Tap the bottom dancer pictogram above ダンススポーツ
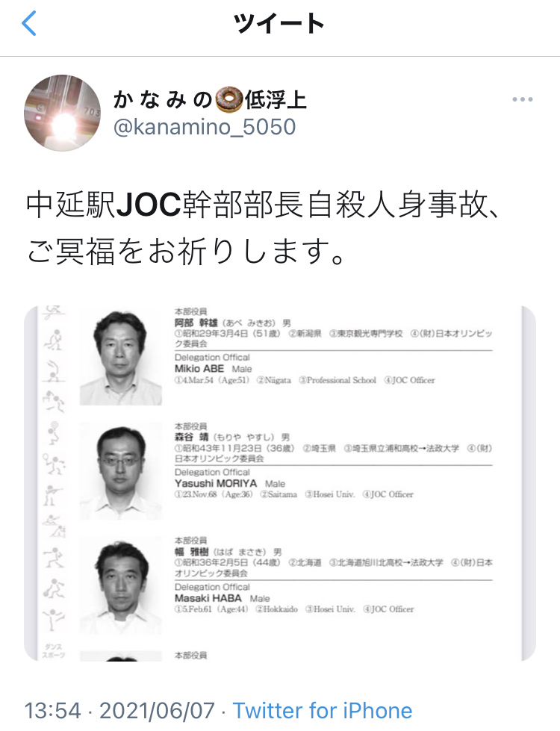Viewport: 560px width, 731px height. click(55, 619)
